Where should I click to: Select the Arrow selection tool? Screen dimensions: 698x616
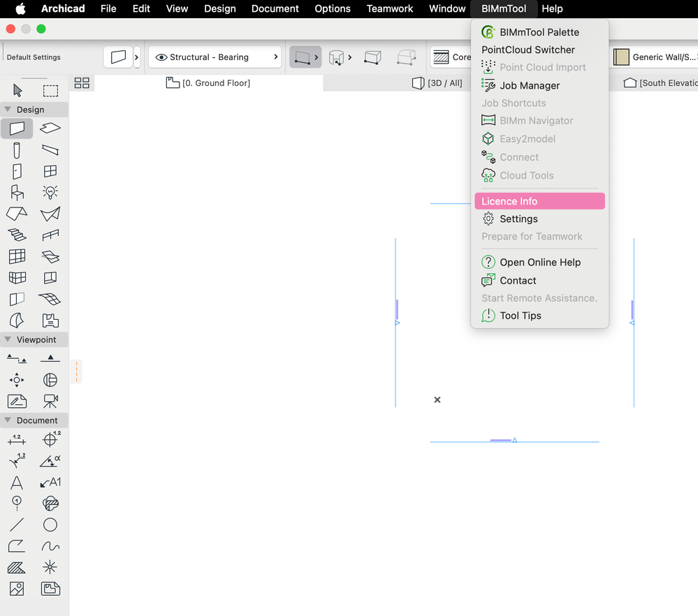pyautogui.click(x=17, y=90)
